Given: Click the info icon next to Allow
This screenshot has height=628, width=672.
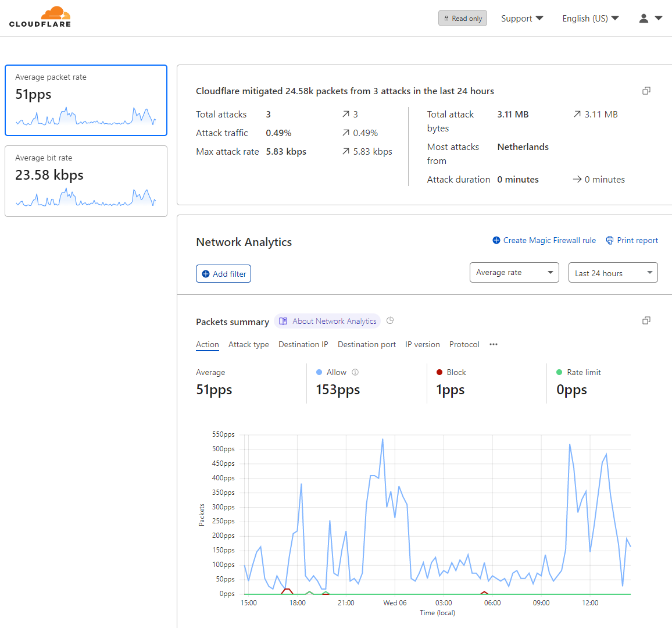Looking at the screenshot, I should pos(355,372).
